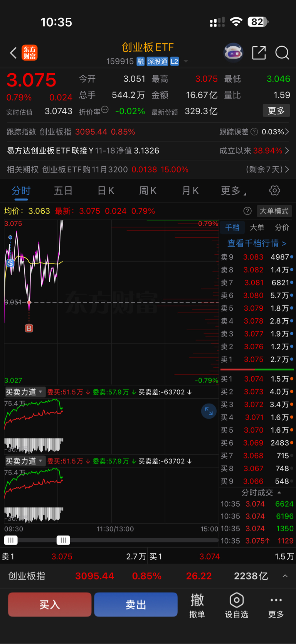Image resolution: width=296 pixels, height=644 pixels.
Task: Tap the L2 level badge
Action: [x=175, y=61]
